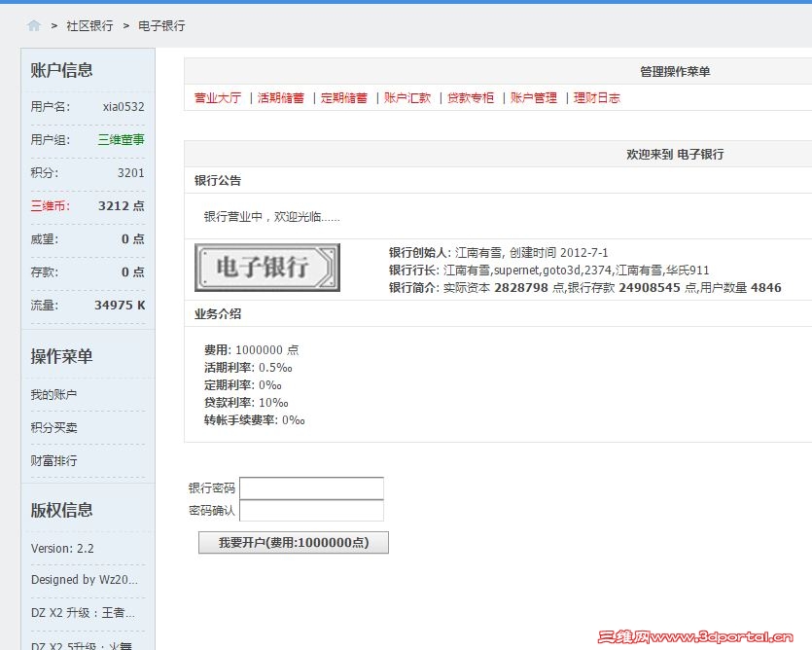The width and height of the screenshot is (812, 650).
Task: Open the 贷款专柜 menu item
Action: pyautogui.click(x=471, y=97)
